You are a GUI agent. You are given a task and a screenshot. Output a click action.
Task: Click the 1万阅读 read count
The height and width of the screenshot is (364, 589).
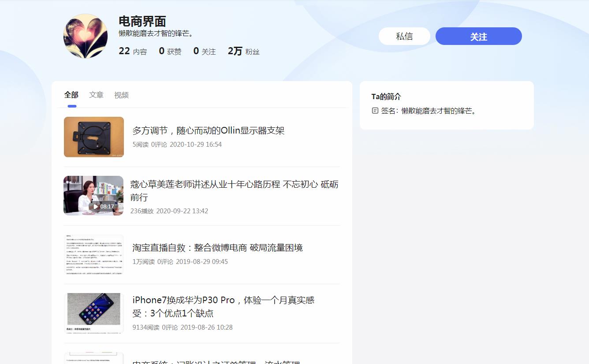pos(144,261)
